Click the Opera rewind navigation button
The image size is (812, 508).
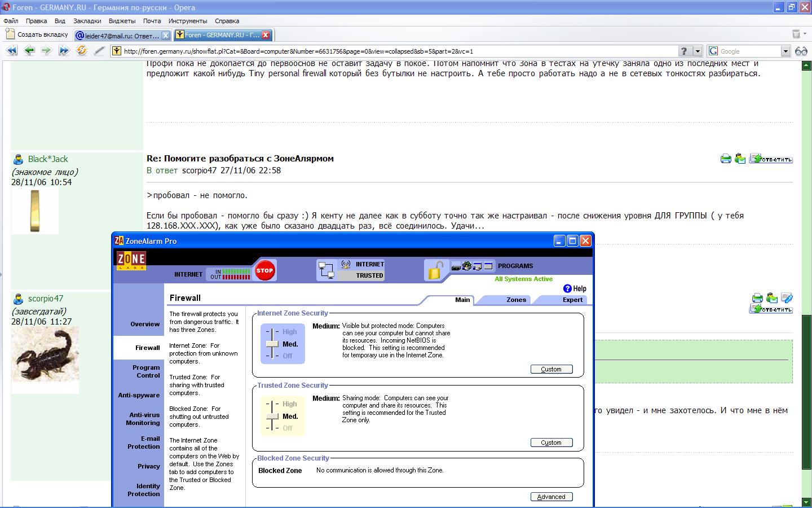pos(12,51)
